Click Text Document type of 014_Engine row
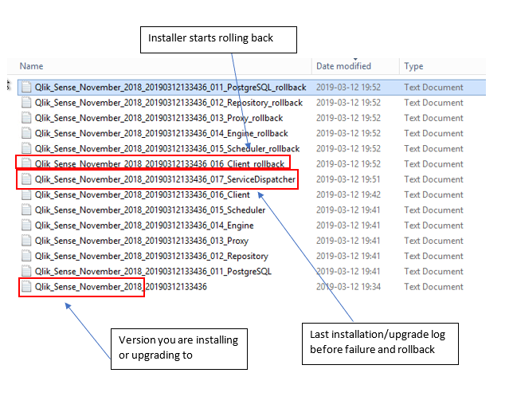This screenshot has height=420, width=513. point(433,226)
